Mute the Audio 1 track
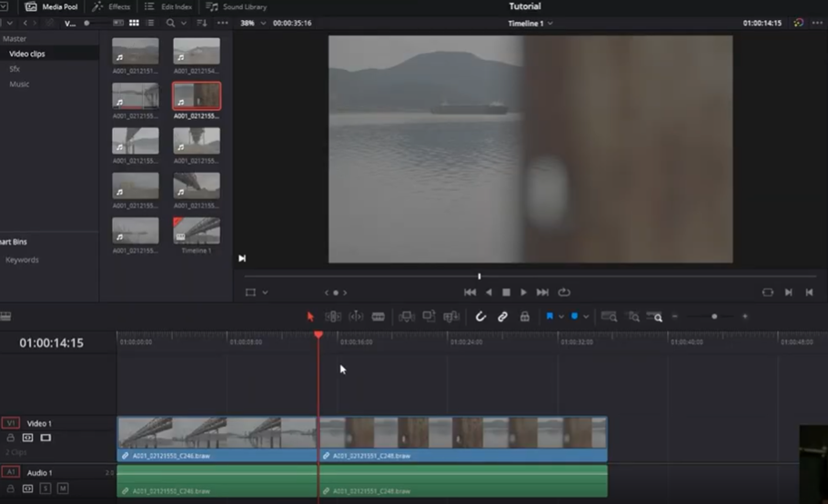Viewport: 828px width, 504px height. [x=63, y=489]
